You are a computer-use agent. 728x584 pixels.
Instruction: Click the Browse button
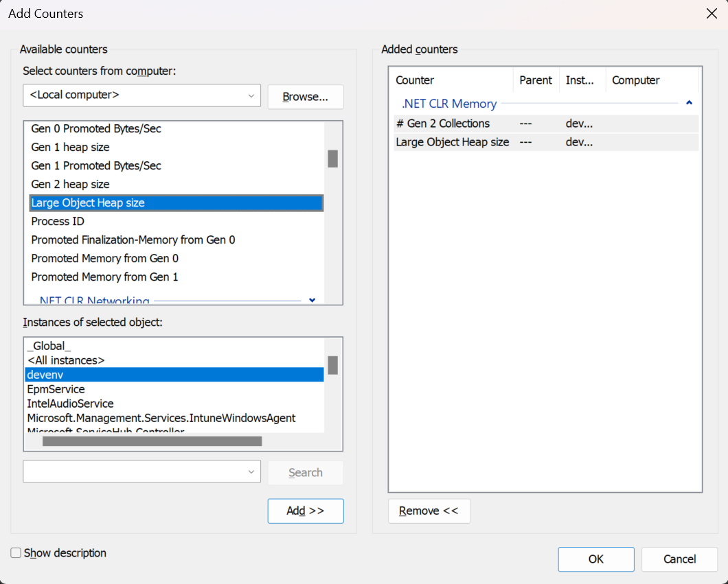coord(305,97)
